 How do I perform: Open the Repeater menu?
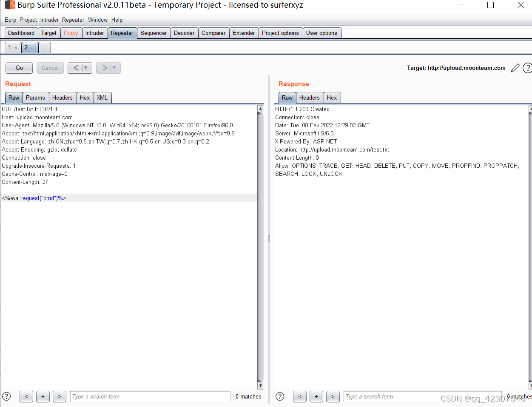point(73,20)
